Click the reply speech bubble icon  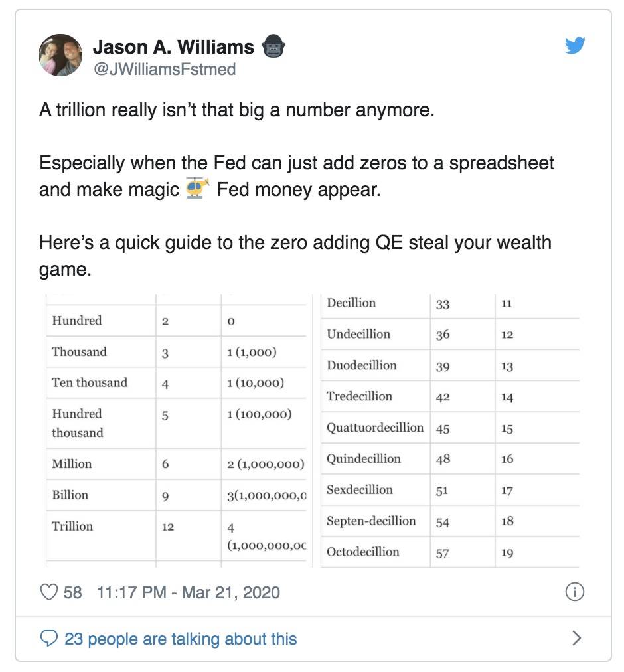click(49, 638)
